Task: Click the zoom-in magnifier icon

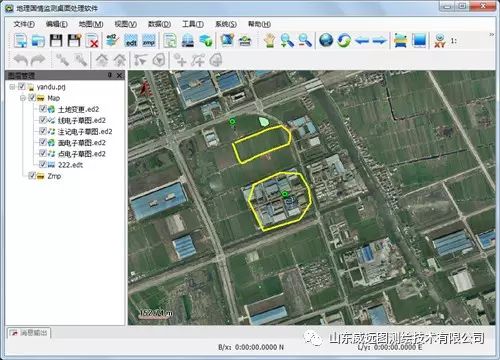Action: (x=287, y=41)
